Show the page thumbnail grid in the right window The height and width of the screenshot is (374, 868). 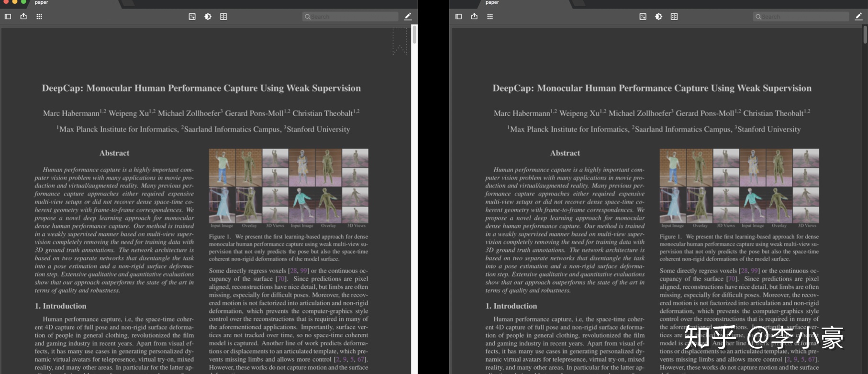(x=490, y=16)
